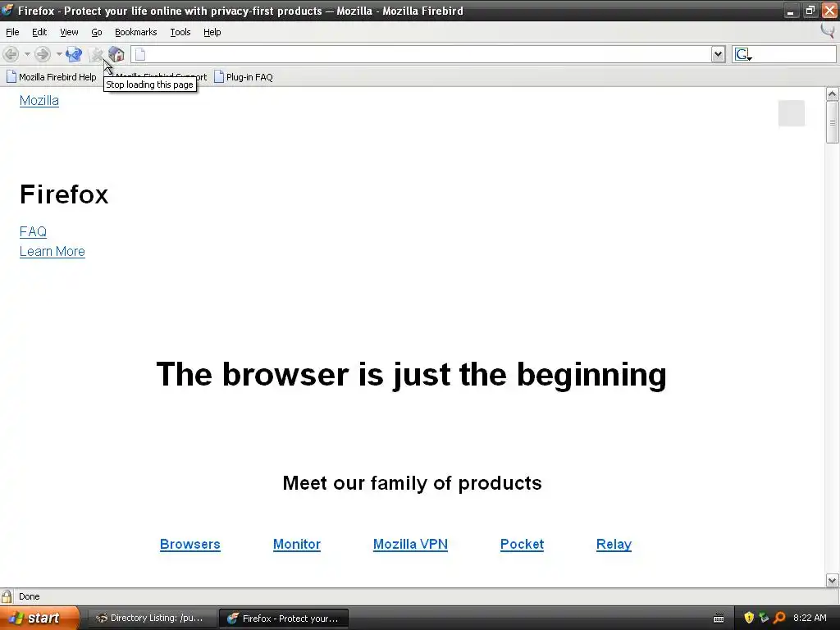Expand the address bar history dropdown

(719, 54)
